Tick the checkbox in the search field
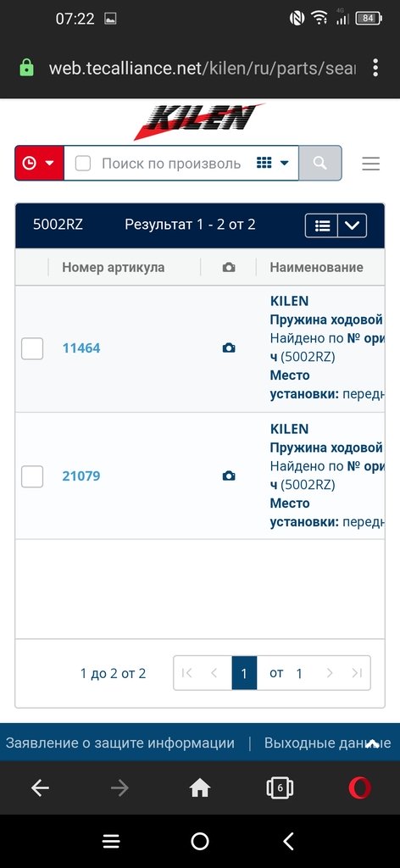Image resolution: width=400 pixels, height=868 pixels. pos(83,164)
